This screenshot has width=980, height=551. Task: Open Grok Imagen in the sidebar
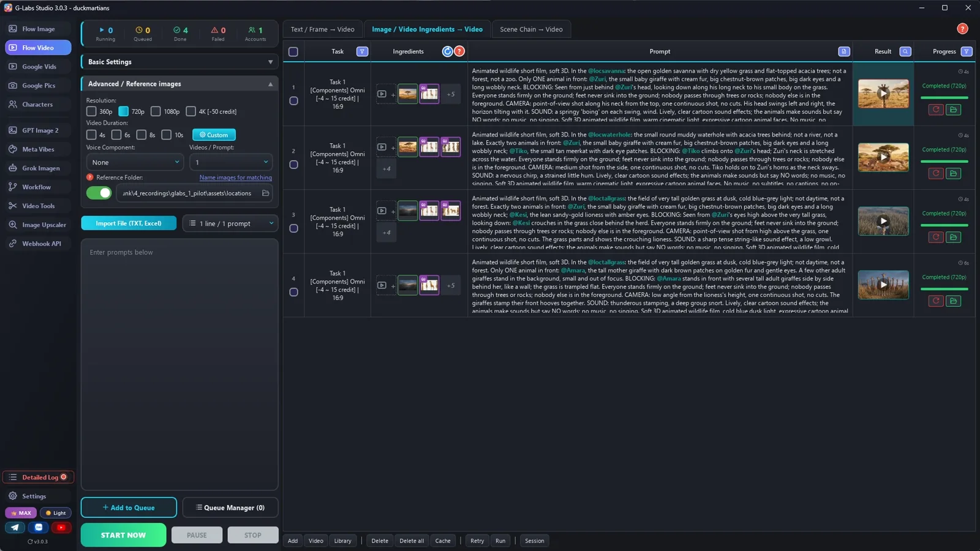tap(38, 168)
